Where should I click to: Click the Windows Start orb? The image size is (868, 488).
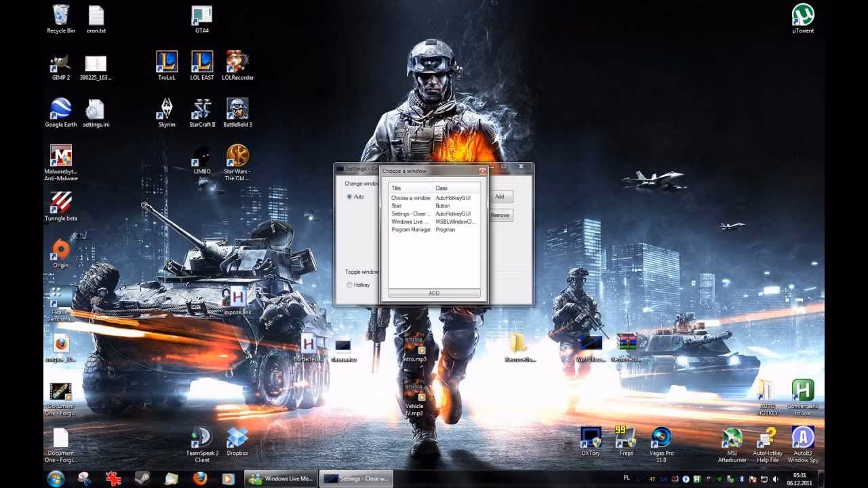click(56, 479)
